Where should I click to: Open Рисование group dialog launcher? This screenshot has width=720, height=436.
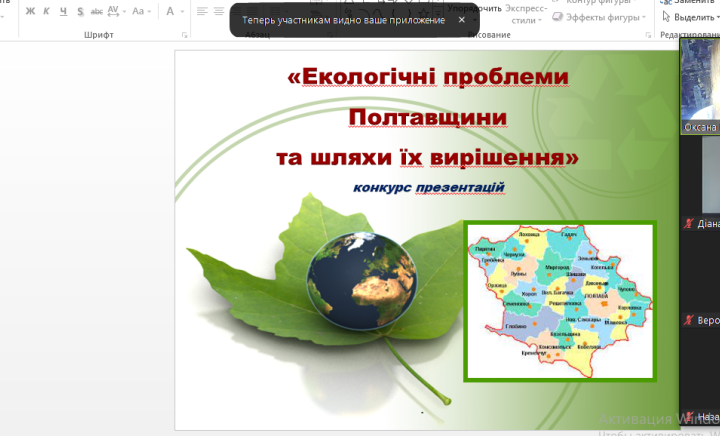[x=648, y=35]
